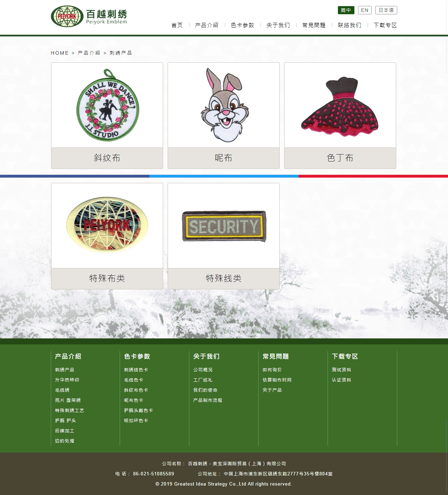Click footer heading 下载专区
This screenshot has width=448, height=495.
pyautogui.click(x=345, y=356)
